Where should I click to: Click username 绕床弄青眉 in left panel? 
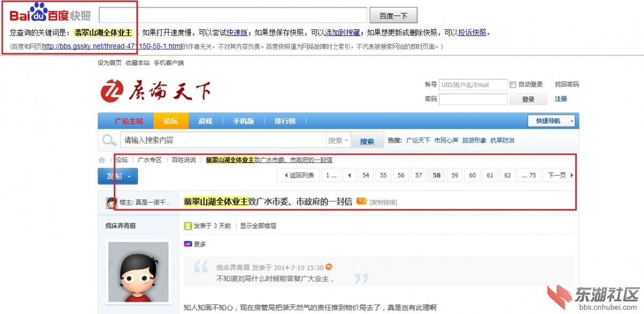(x=120, y=226)
